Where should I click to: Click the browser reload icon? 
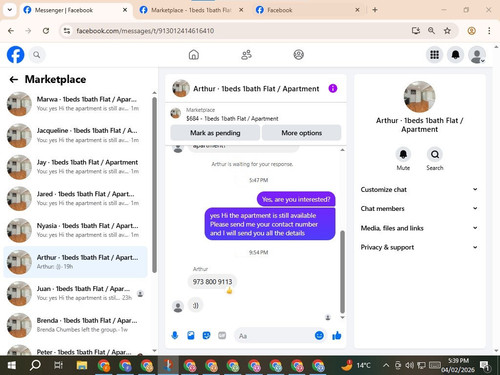[46, 31]
